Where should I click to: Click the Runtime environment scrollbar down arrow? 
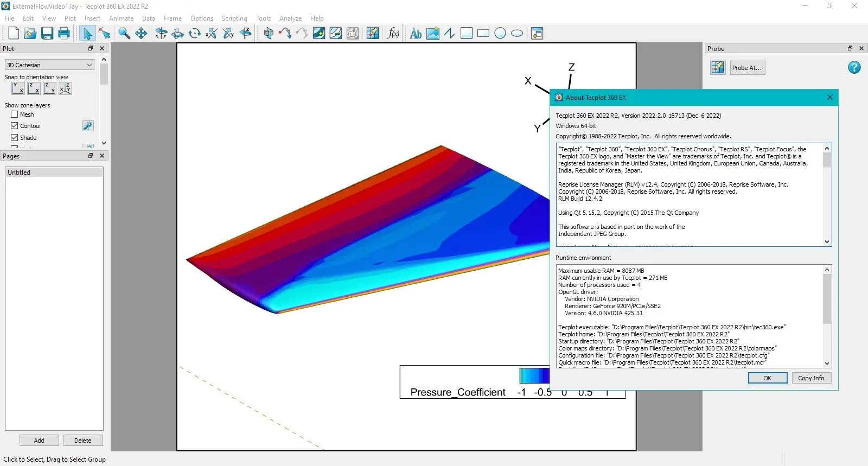(827, 363)
